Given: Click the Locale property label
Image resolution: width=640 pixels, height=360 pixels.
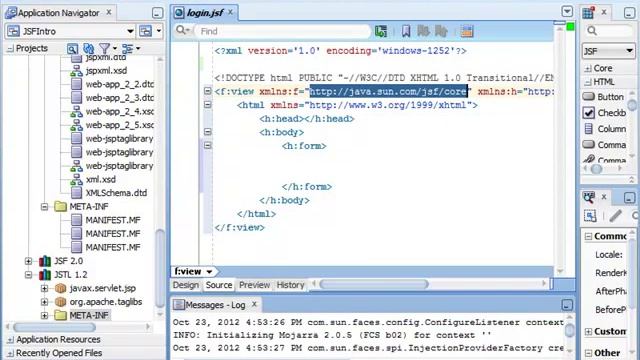Looking at the screenshot, I should tap(609, 255).
